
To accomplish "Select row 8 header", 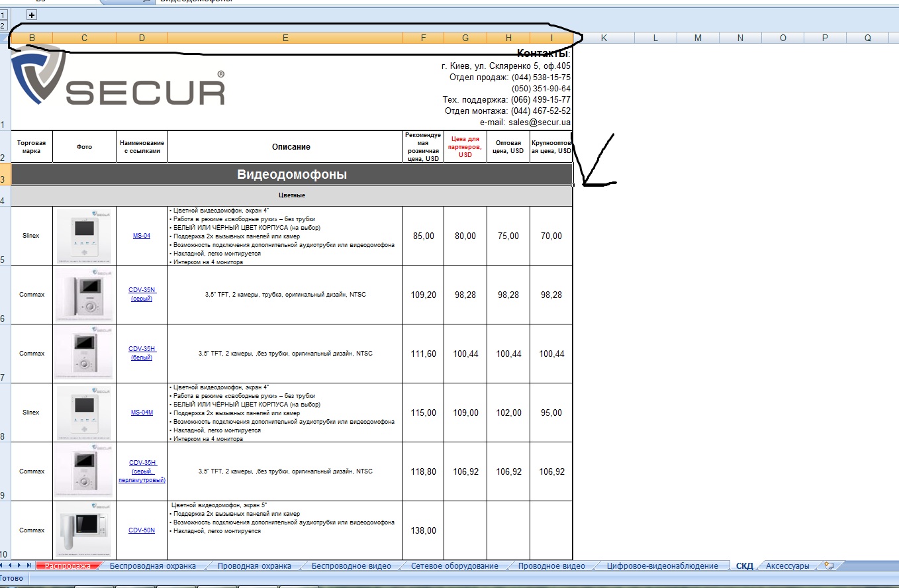I will pos(5,413).
